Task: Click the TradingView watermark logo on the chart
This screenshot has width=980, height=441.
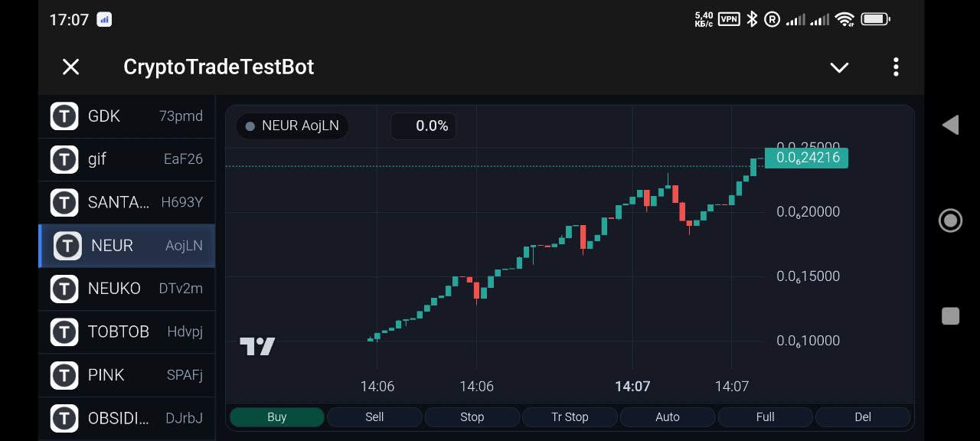Action: (x=257, y=346)
